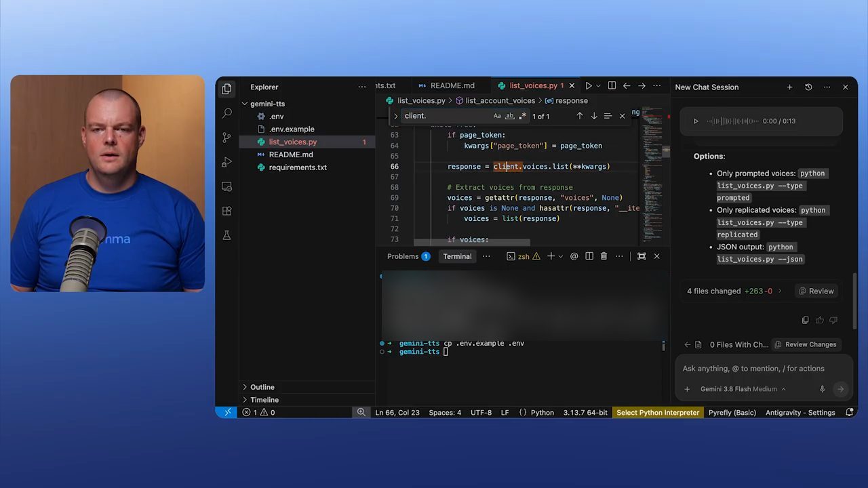Screen dimensions: 868x488
Task: Click the zoom magnifier in status bar
Action: pyautogui.click(x=361, y=412)
